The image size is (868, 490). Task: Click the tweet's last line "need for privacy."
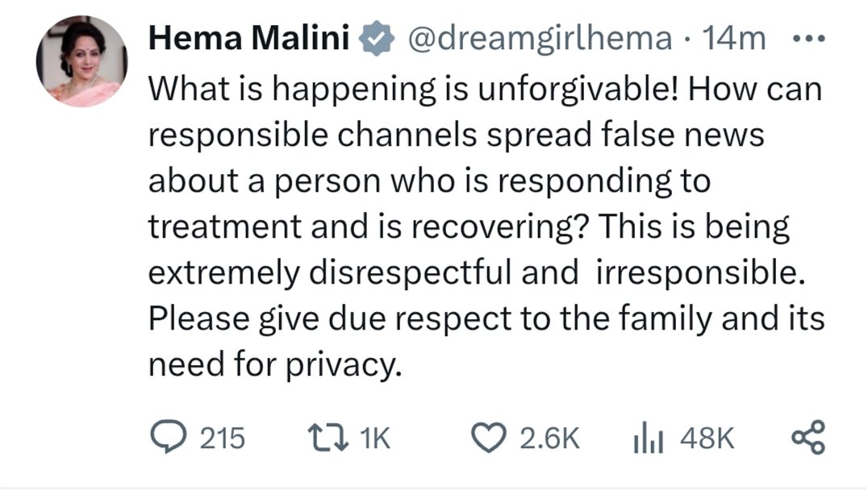point(274,365)
